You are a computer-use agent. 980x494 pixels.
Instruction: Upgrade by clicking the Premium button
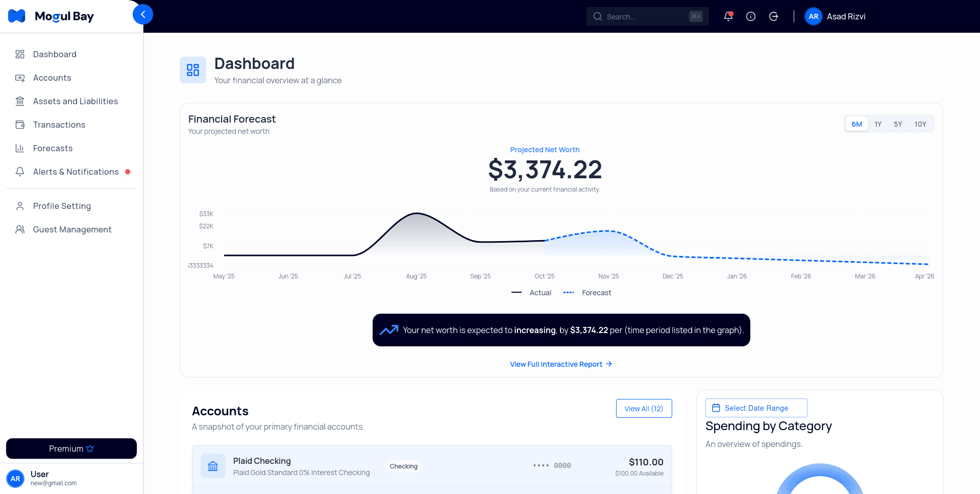coord(71,449)
